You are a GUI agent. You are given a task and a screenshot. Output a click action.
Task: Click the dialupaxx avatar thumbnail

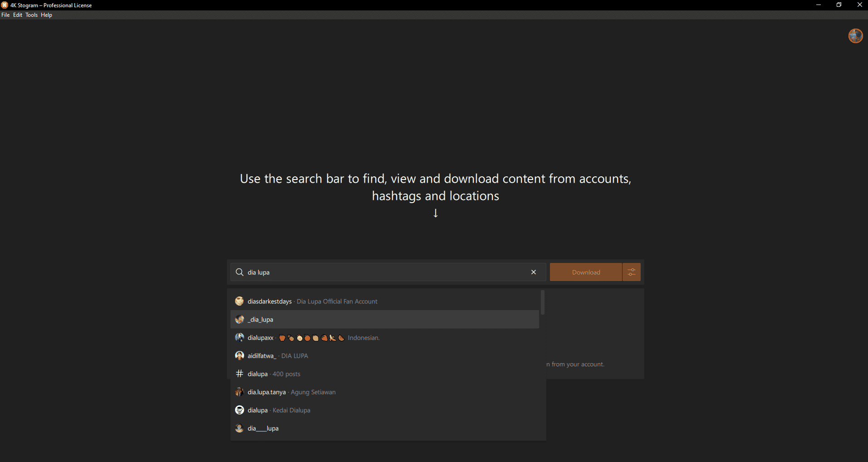click(x=240, y=337)
